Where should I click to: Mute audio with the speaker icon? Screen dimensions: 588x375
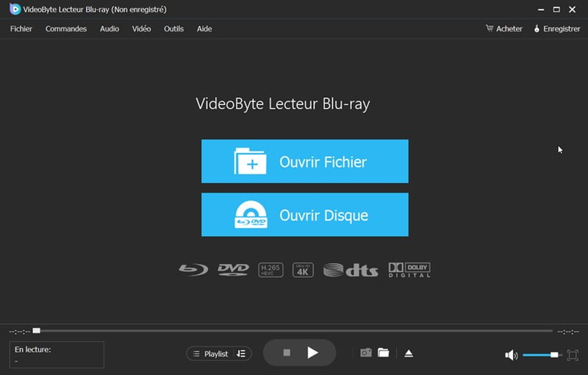coord(511,354)
